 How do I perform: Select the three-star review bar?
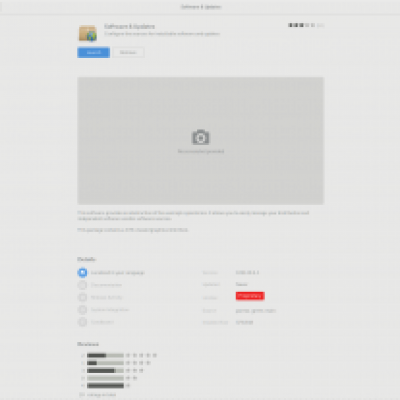point(105,371)
